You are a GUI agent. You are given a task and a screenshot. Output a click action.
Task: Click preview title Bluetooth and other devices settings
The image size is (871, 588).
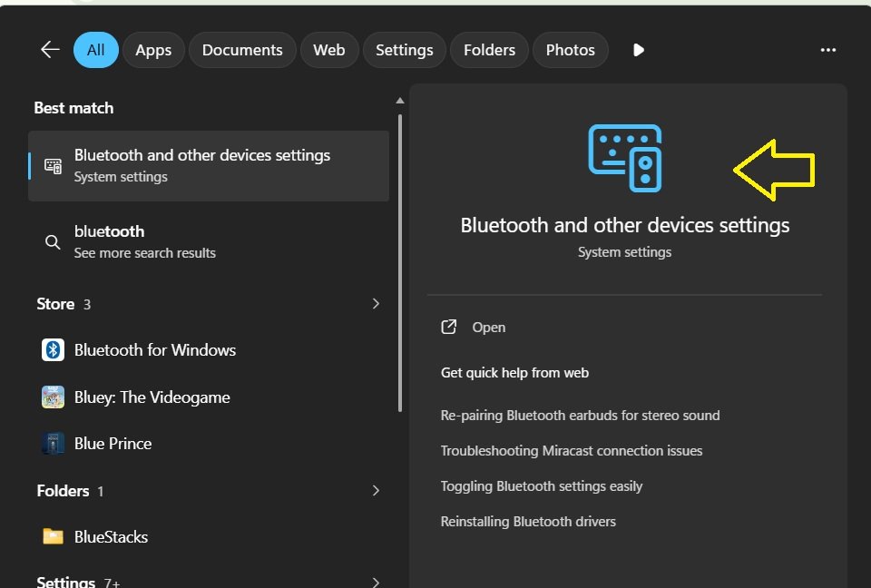point(625,225)
